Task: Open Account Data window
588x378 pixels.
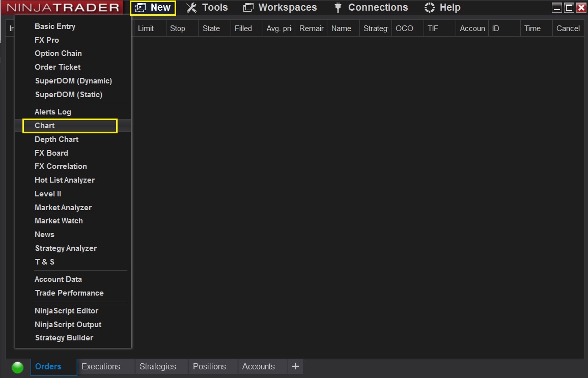Action: 58,279
